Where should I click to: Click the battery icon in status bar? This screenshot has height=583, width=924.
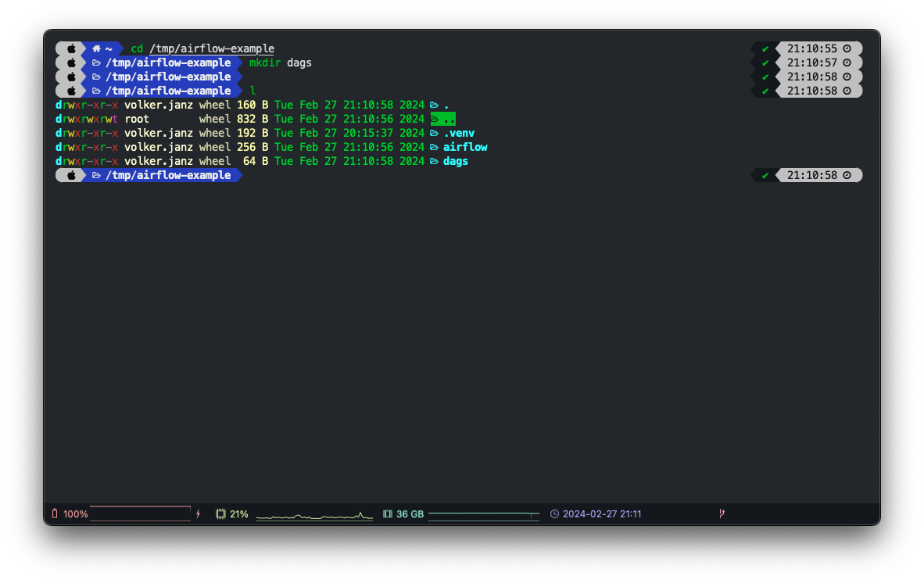55,514
